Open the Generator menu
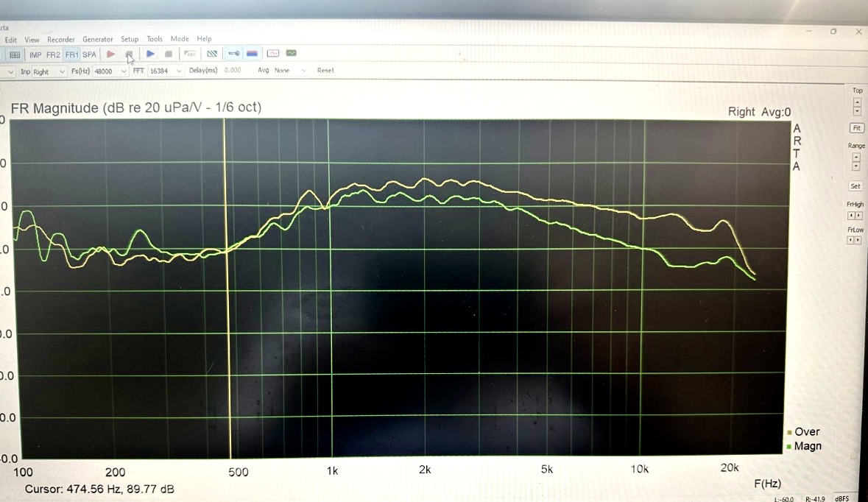 97,39
